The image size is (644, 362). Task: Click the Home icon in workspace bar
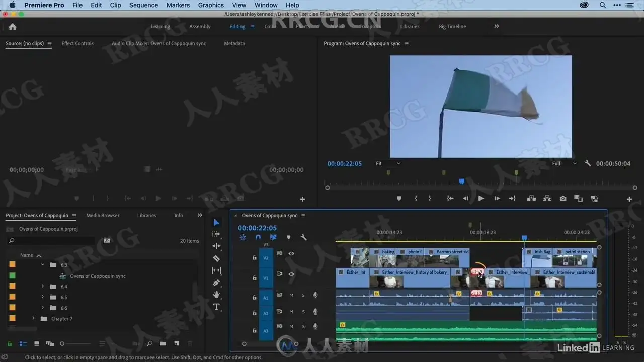point(13,27)
